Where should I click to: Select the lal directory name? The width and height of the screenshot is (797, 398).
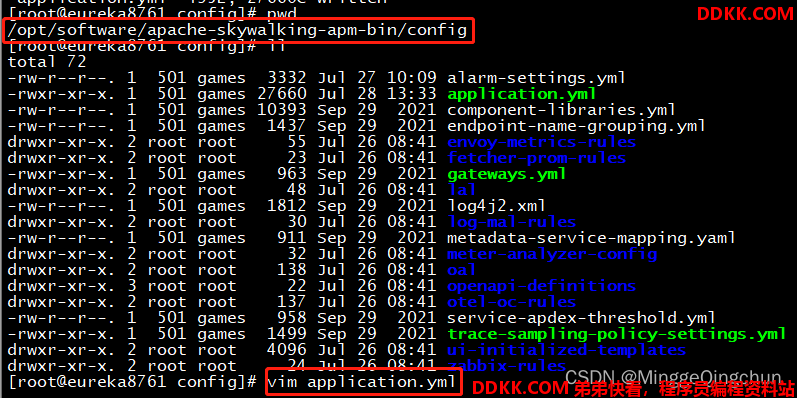pos(462,190)
